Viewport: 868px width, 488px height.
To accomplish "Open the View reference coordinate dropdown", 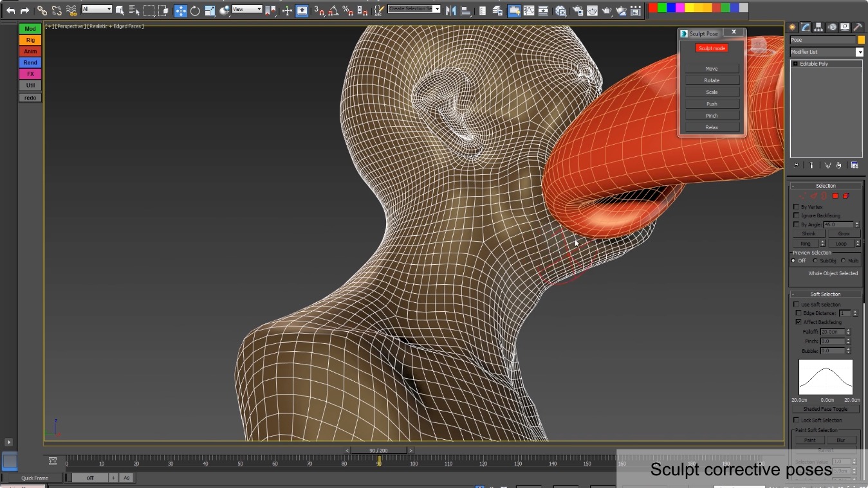I will pos(247,9).
